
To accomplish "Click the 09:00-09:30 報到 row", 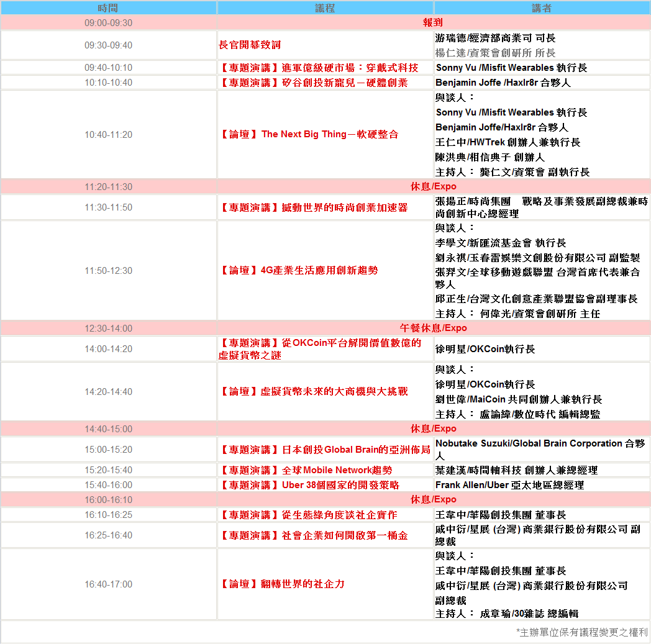I will point(433,23).
